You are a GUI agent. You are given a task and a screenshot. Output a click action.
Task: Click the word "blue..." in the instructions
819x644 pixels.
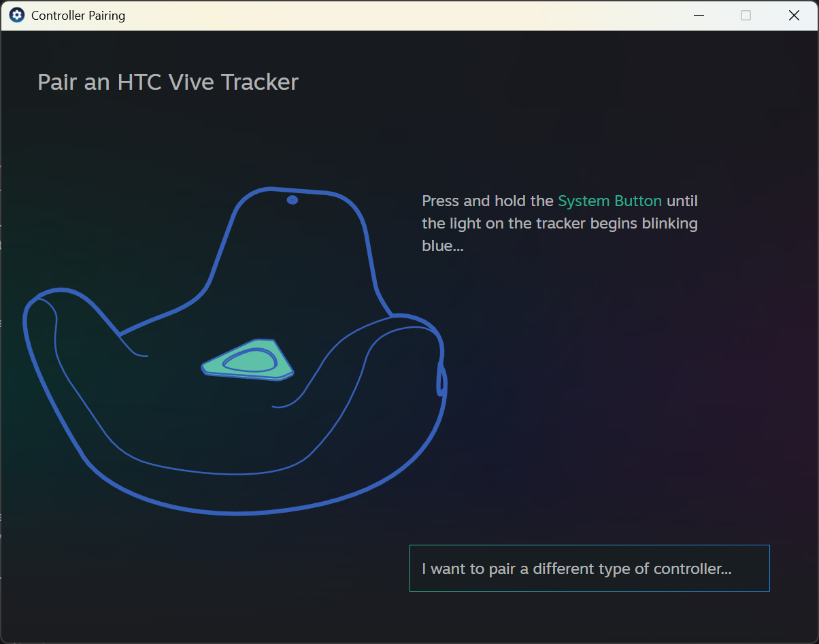click(443, 245)
